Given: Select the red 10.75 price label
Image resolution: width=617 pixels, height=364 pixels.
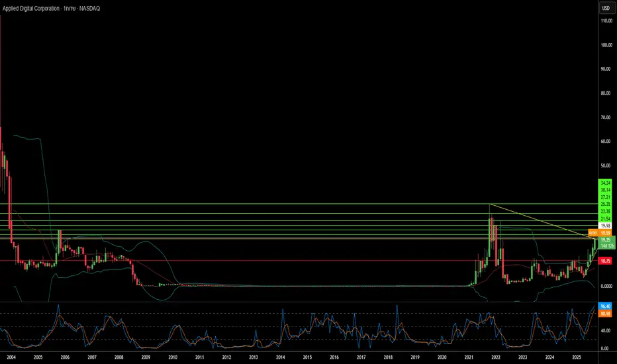Looking at the screenshot, I should 606,261.
